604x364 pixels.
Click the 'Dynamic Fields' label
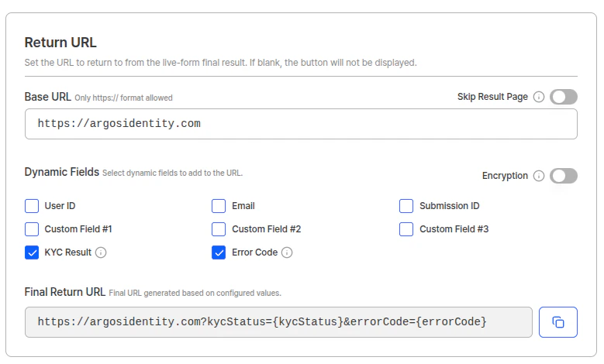[61, 172]
